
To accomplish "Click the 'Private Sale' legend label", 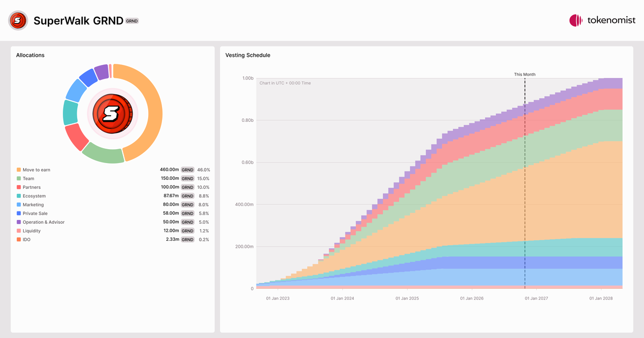I will tap(35, 213).
